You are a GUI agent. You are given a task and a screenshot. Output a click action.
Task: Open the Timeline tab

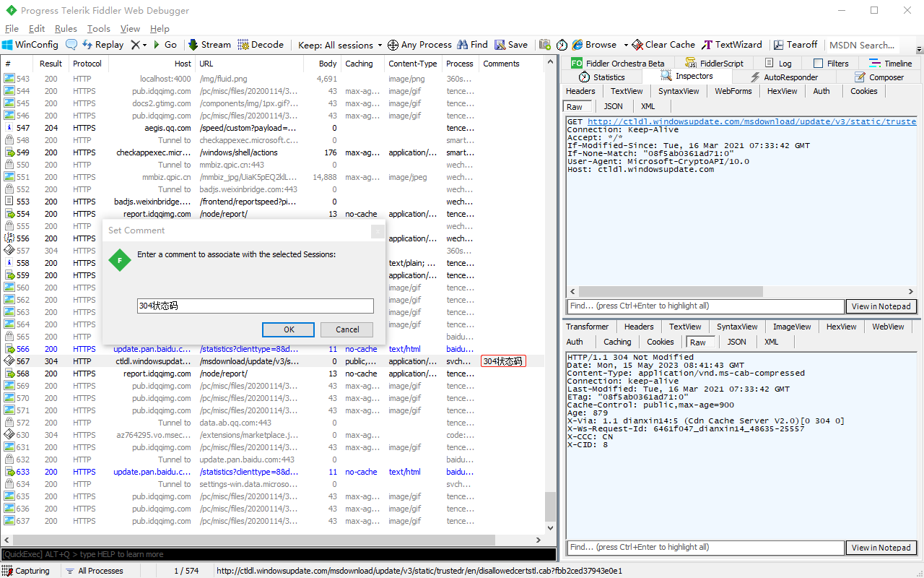tap(890, 64)
